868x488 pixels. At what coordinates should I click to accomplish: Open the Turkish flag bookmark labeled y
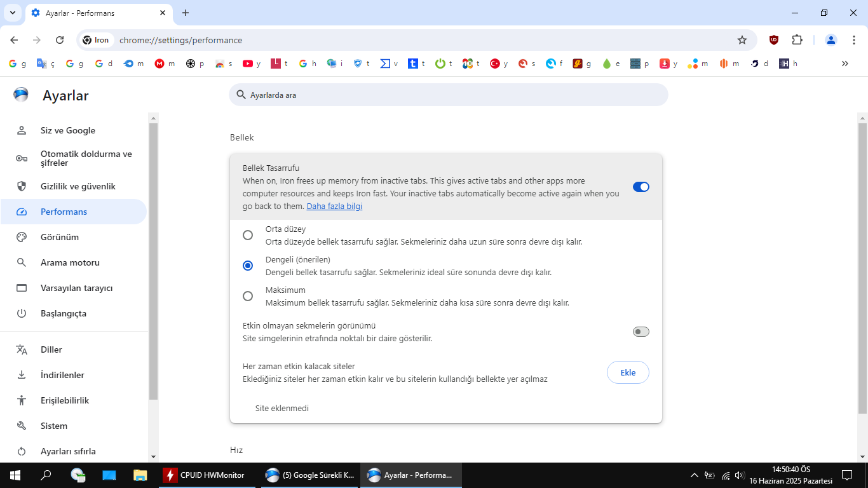[499, 64]
